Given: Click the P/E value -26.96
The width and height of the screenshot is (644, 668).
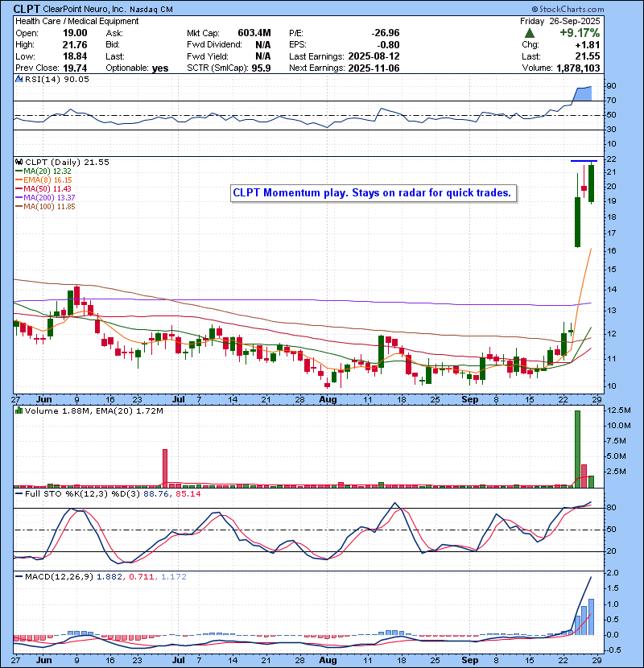Looking at the screenshot, I should pos(386,33).
